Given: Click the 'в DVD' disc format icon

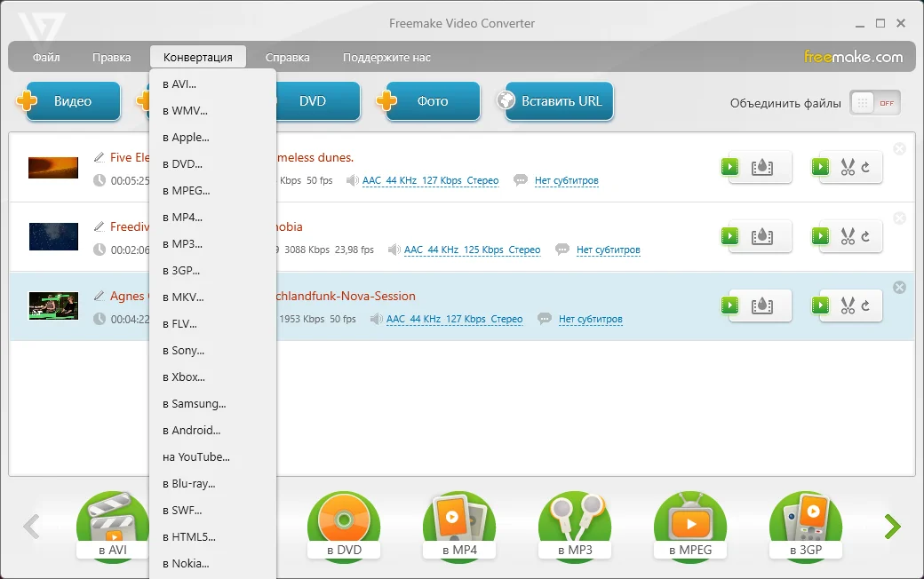Looking at the screenshot, I should click(x=343, y=526).
